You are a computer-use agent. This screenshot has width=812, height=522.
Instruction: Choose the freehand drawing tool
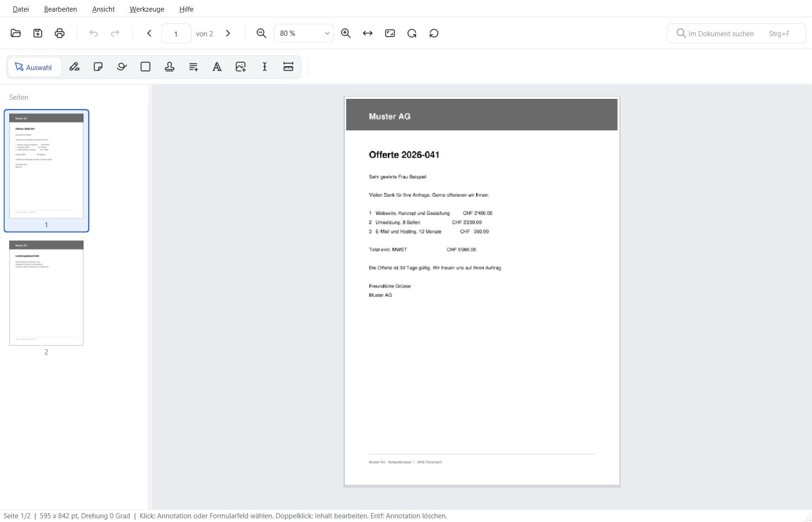click(x=122, y=67)
